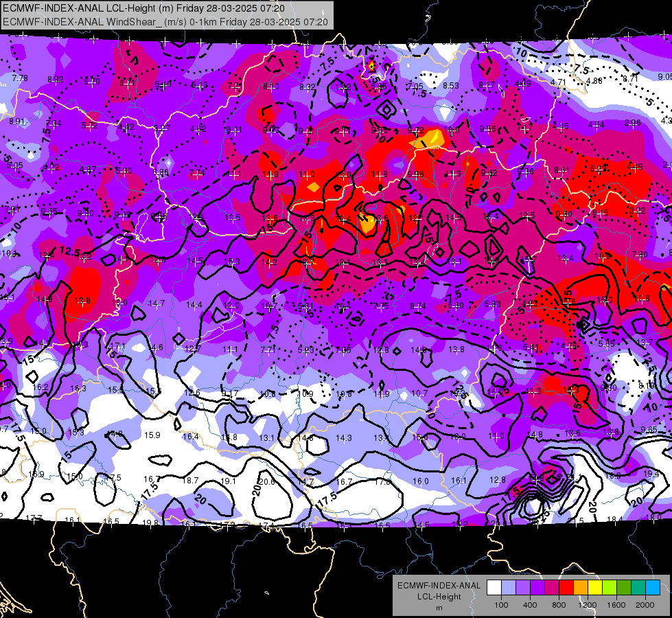This screenshot has height=618, width=672.
Task: Click the 100 legend scale value
Action: (x=501, y=605)
